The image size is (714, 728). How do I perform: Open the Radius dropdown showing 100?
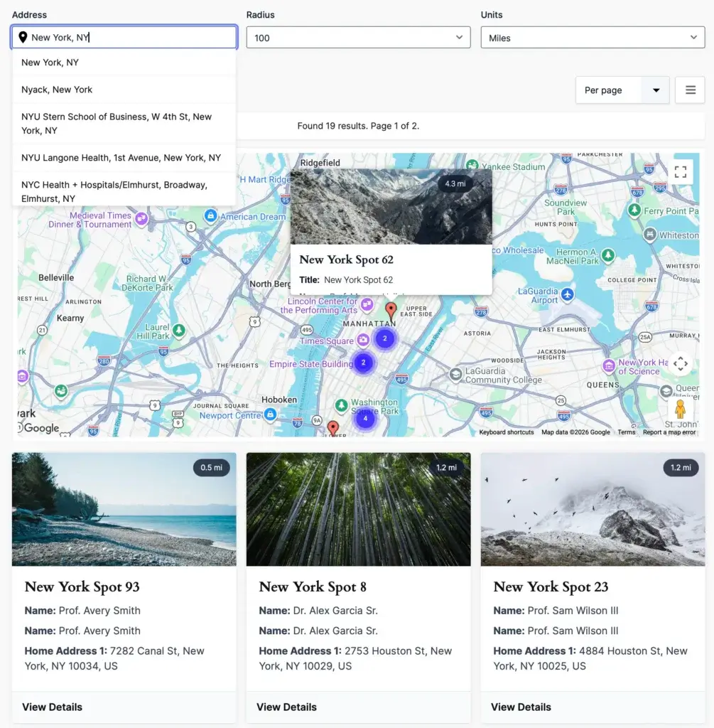click(x=358, y=38)
